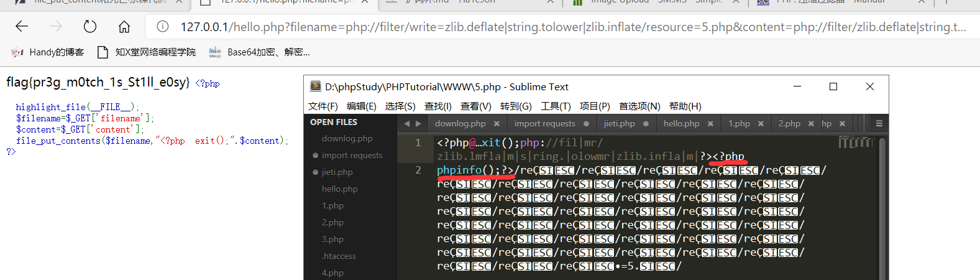Click unsaved dot on jieti.php tab
Viewport: 980px width, 280px height.
pyautogui.click(x=646, y=124)
